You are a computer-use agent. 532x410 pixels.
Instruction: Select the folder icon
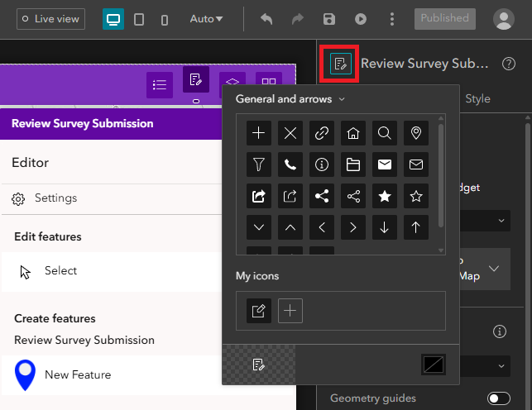click(x=353, y=164)
